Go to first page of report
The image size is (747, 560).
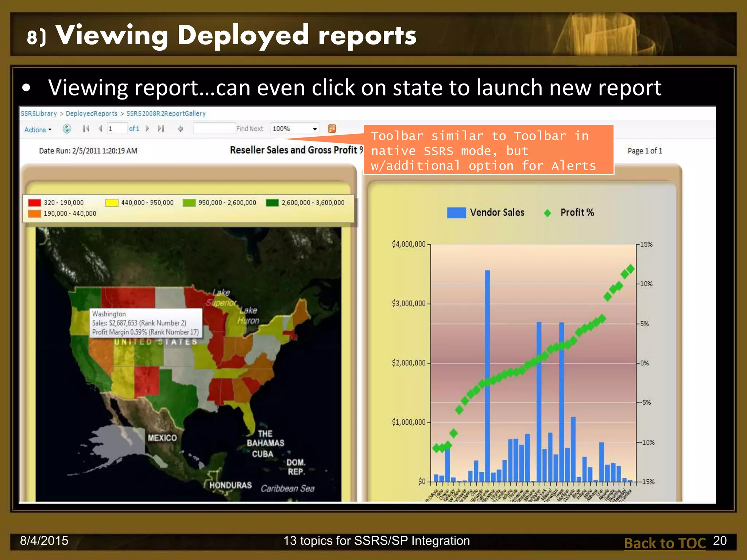point(86,129)
